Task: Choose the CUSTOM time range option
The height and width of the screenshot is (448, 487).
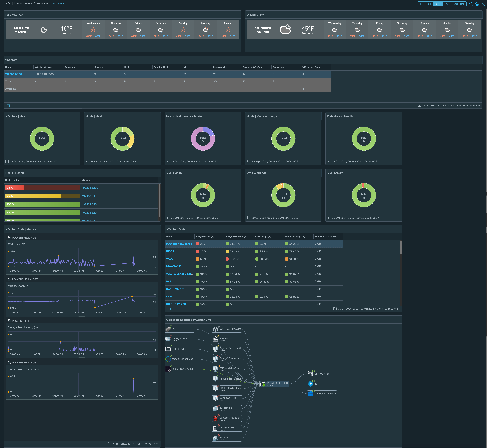Action: pos(459,4)
